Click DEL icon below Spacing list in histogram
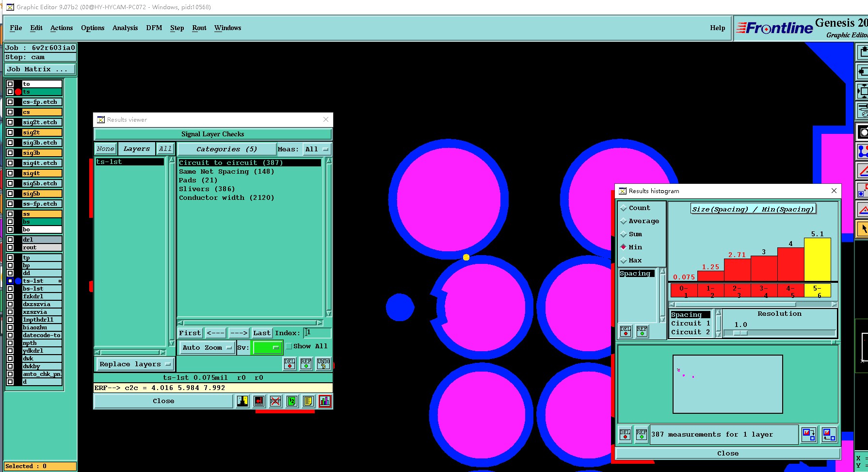This screenshot has width=868, height=472. point(626,331)
